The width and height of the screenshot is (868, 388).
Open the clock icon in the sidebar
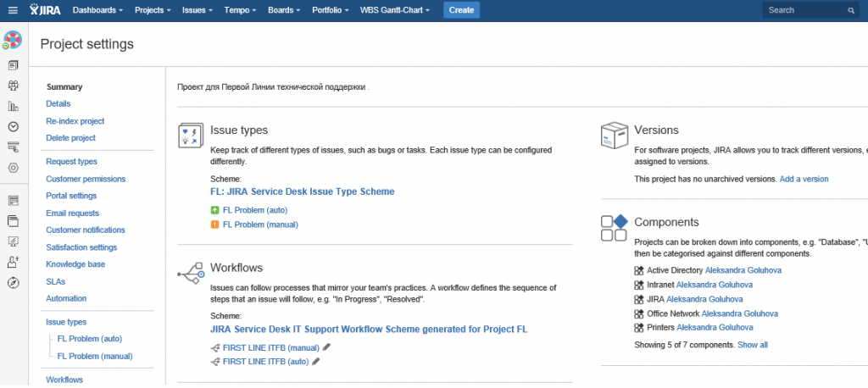tap(14, 127)
